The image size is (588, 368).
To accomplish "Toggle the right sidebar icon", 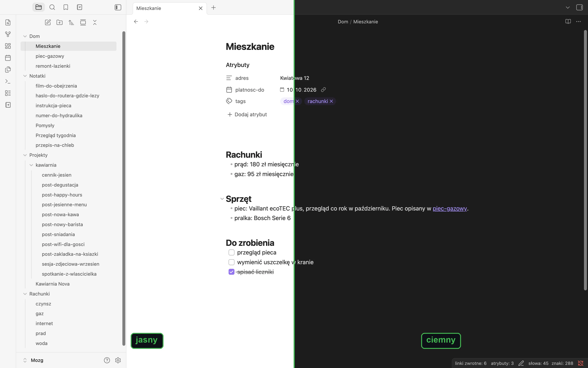I will (580, 7).
